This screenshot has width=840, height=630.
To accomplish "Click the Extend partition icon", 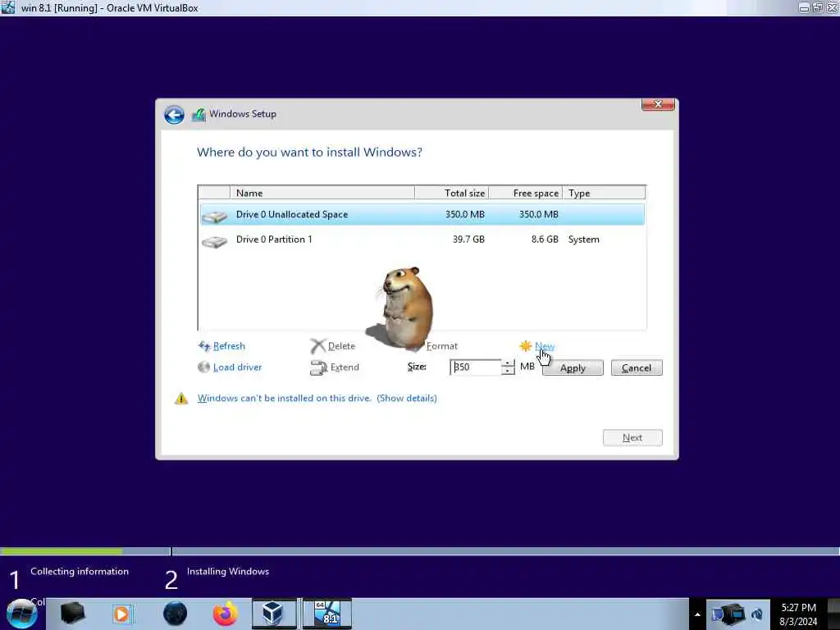I will tap(318, 367).
